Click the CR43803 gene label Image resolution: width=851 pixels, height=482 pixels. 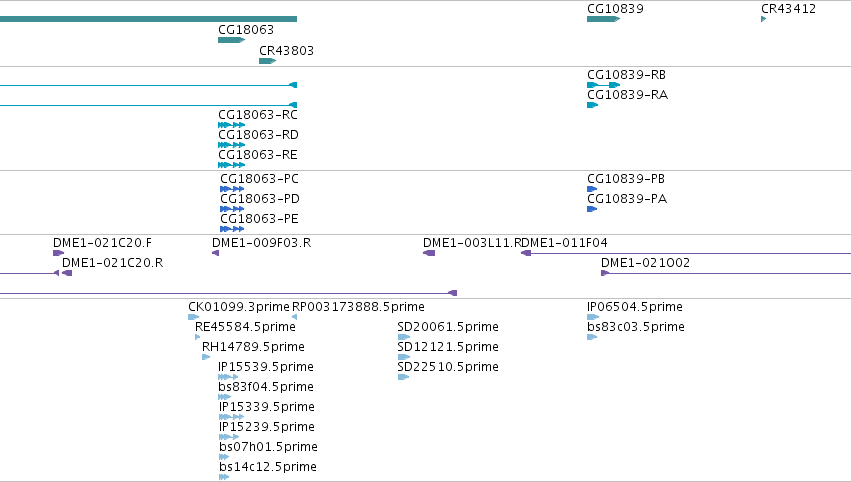(x=286, y=51)
